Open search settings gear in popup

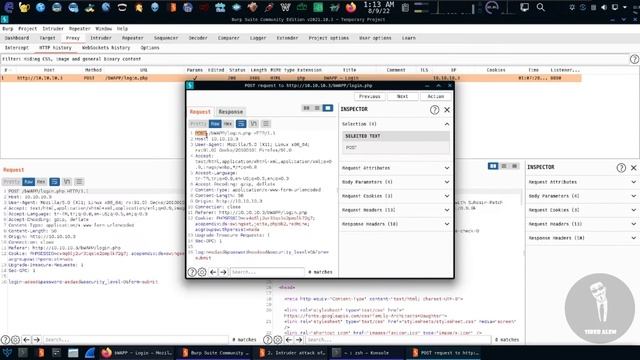click(202, 272)
